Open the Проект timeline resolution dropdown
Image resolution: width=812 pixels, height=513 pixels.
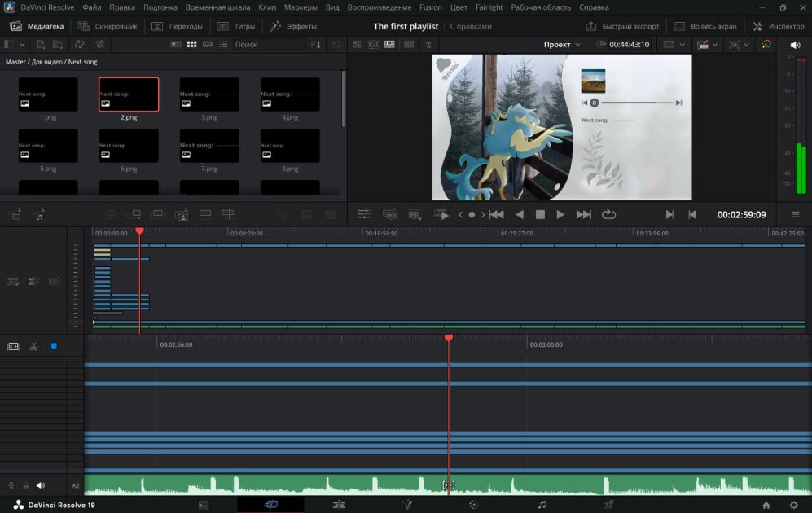[x=562, y=45]
